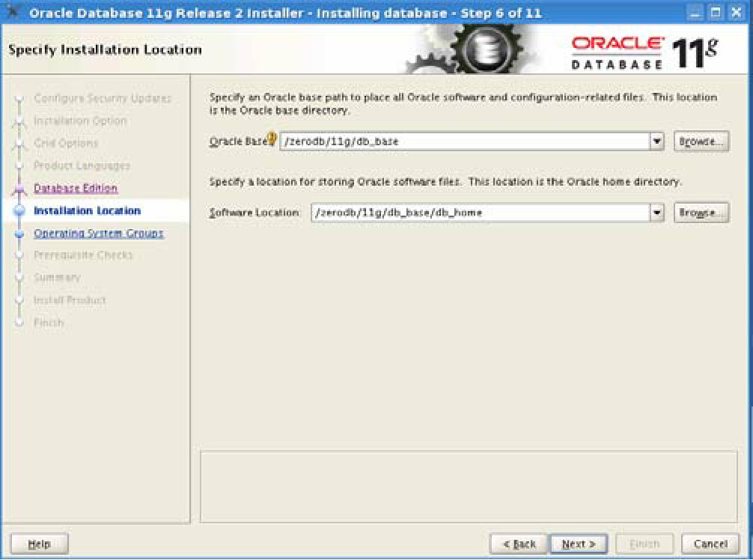Click the window menu icon in title bar
The image size is (753, 560).
click(13, 11)
